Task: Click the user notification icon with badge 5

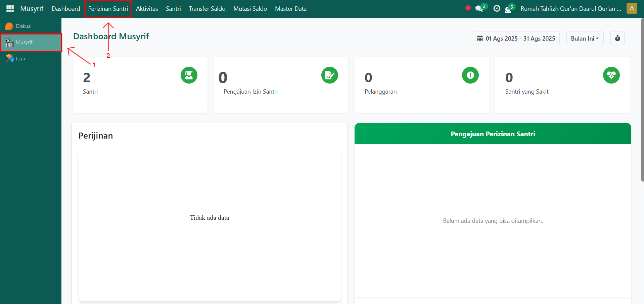Action: click(508, 9)
